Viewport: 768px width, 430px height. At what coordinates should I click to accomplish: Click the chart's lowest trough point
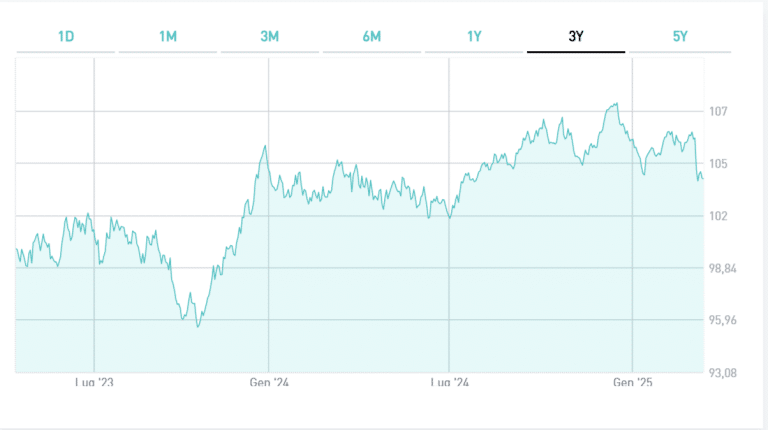click(x=198, y=327)
